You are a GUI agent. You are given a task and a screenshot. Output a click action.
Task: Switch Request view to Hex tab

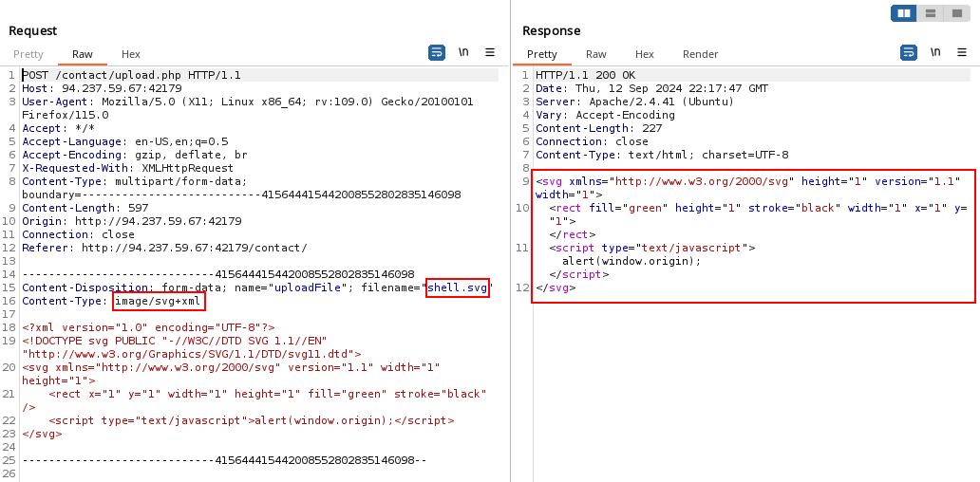point(131,54)
